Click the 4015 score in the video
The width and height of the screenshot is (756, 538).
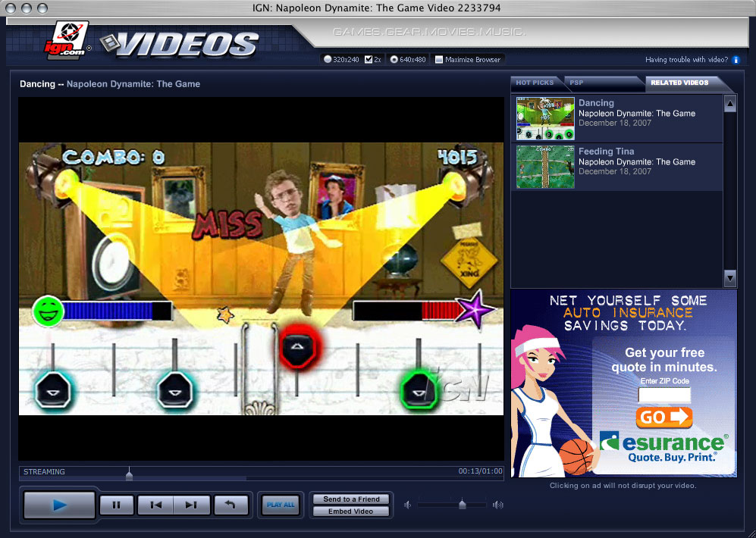(457, 157)
